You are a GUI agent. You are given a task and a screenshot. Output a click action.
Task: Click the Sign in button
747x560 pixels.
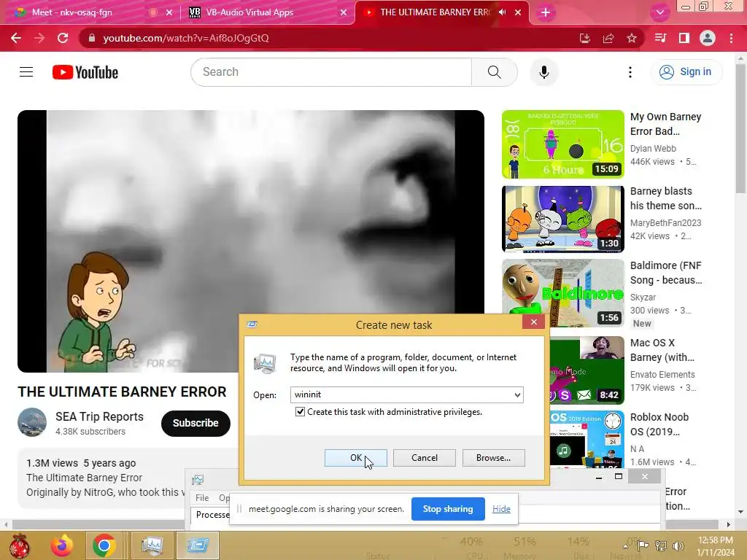pos(686,72)
